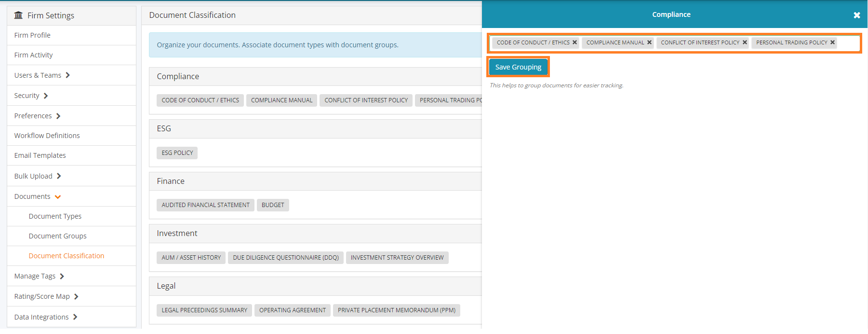868x334 pixels.
Task: Click the ESG POLICY tag
Action: tap(177, 153)
